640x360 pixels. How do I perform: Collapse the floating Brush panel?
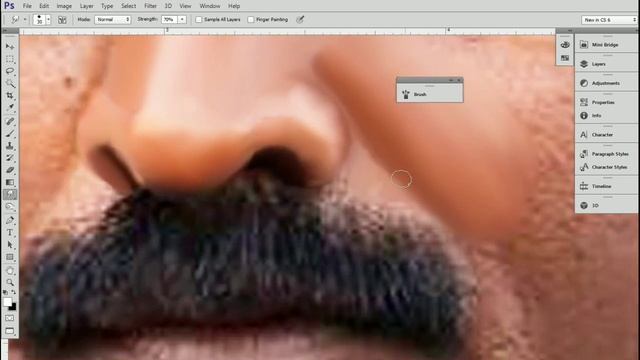click(451, 80)
